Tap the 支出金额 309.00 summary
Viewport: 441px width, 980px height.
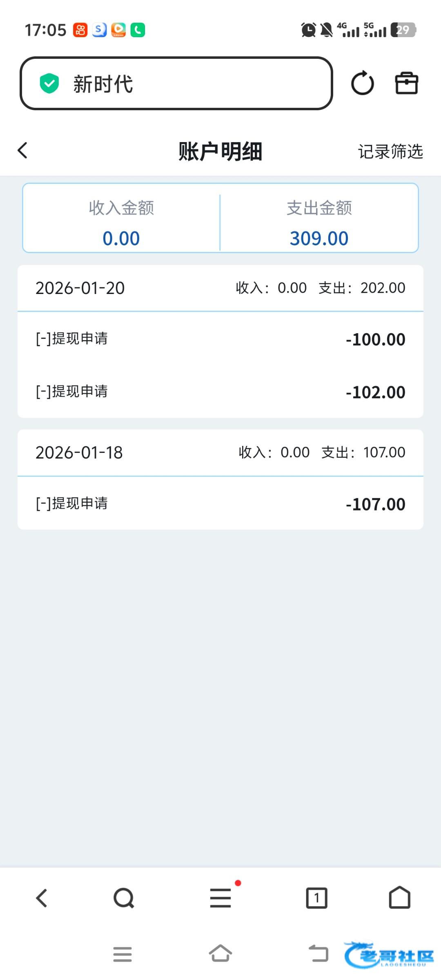pos(319,223)
